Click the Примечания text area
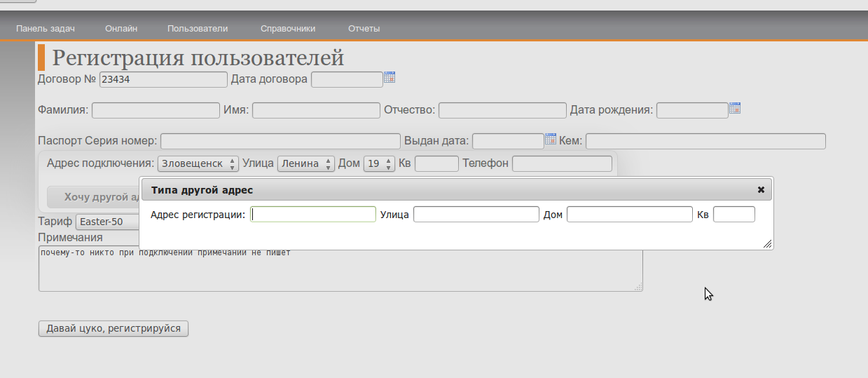The width and height of the screenshot is (868, 378). pyautogui.click(x=340, y=274)
